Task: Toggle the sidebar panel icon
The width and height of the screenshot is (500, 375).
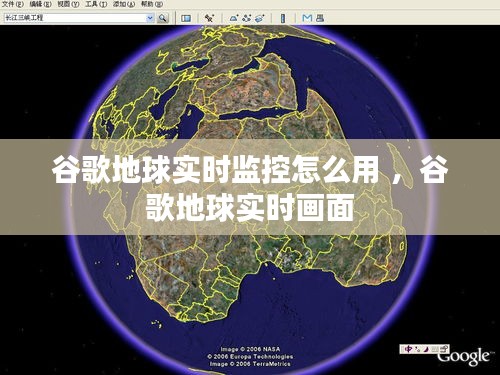Action: pos(186,18)
